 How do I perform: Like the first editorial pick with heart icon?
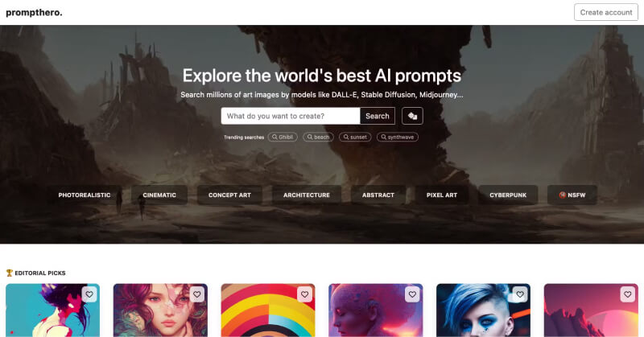point(89,294)
